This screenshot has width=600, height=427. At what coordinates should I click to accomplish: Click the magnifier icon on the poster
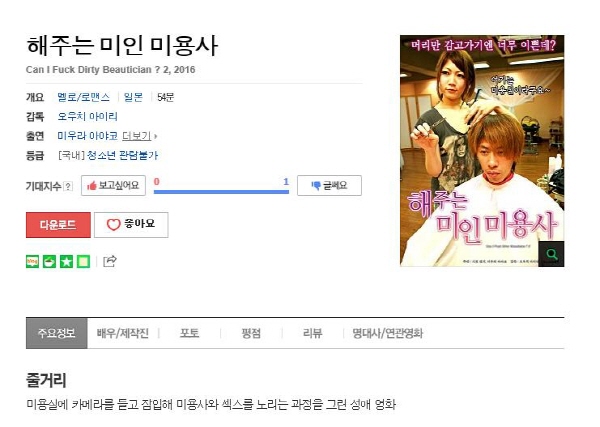click(551, 254)
